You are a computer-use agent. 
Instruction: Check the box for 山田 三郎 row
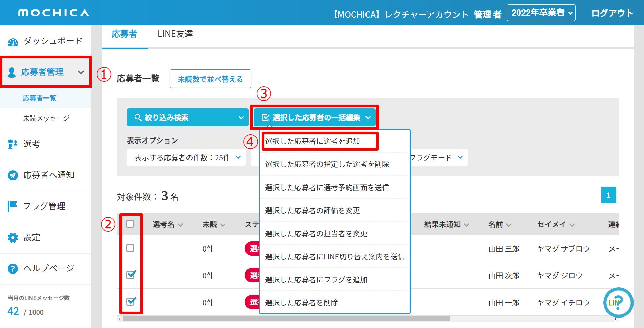(x=130, y=248)
